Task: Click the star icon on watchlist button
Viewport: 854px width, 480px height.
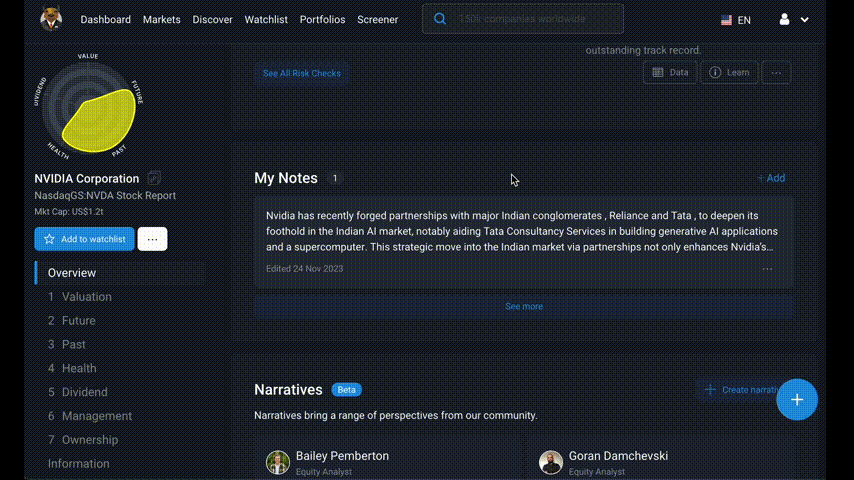Action: [50, 239]
